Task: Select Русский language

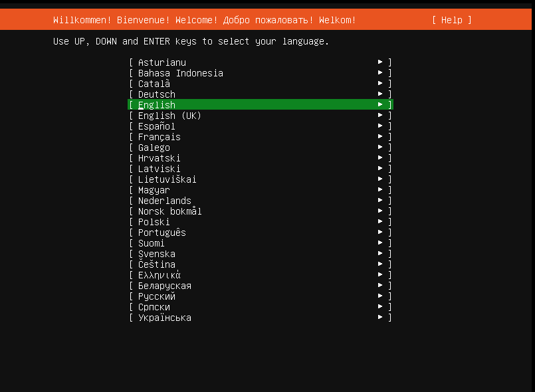Action: tap(261, 296)
